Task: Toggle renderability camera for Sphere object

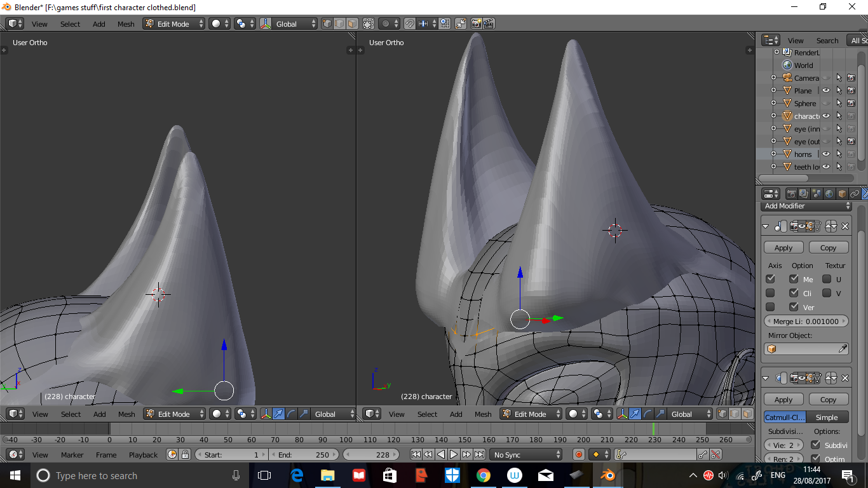Action: coord(851,103)
